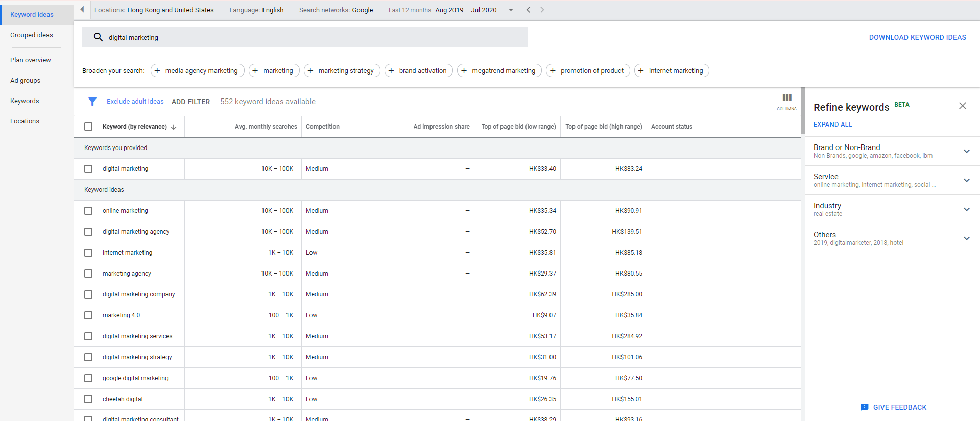Collapse the left navigation panel arrow
Screen dimensions: 980x421
(x=82, y=10)
